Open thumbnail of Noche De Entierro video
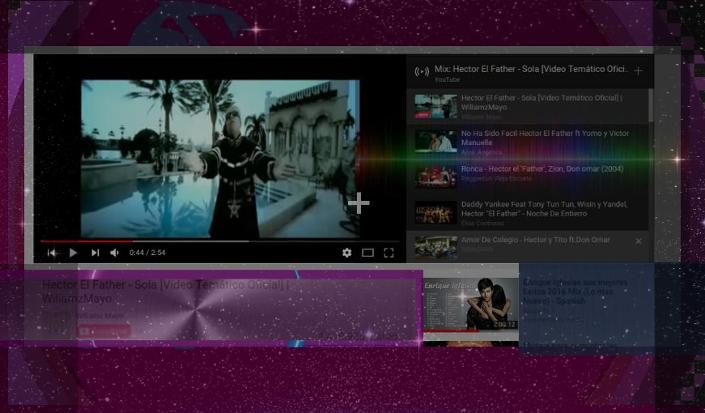The width and height of the screenshot is (705, 413). 436,213
